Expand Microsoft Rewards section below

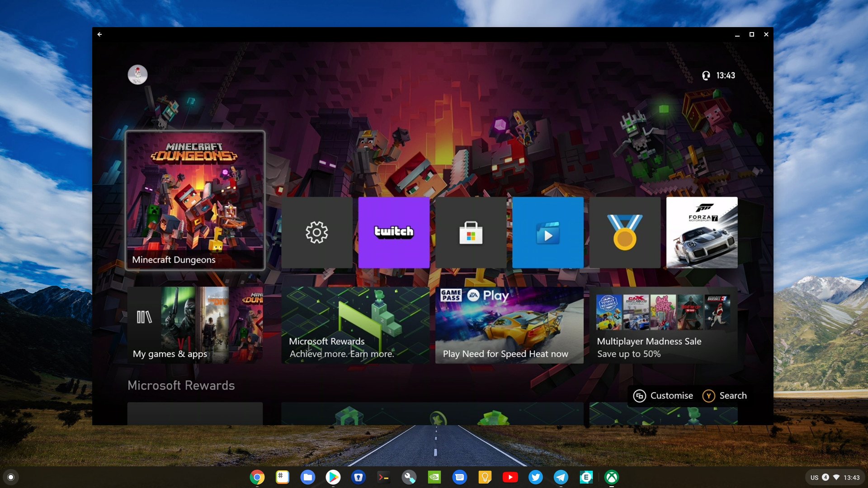(x=182, y=385)
